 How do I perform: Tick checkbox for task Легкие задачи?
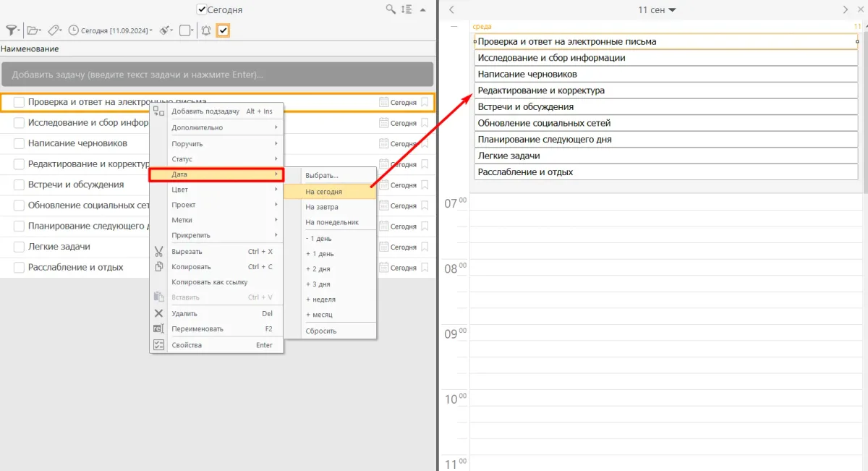tap(20, 247)
